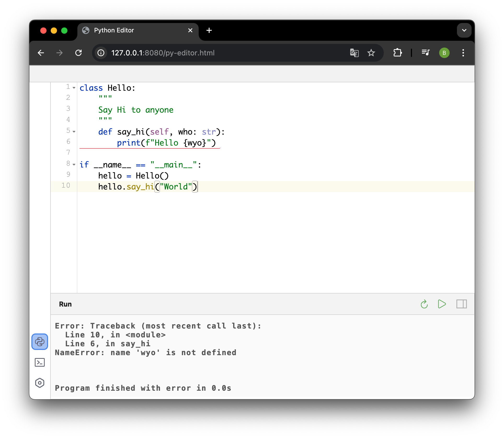The width and height of the screenshot is (504, 438).
Task: Run the Python program with play button
Action: coord(442,304)
